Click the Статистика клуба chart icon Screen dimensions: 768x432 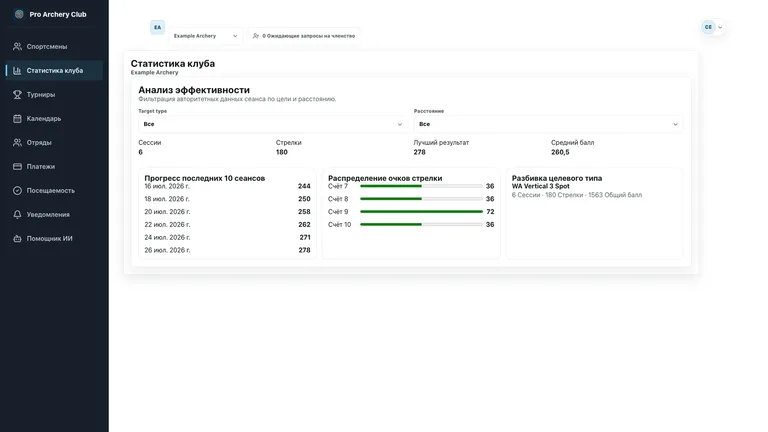click(17, 71)
